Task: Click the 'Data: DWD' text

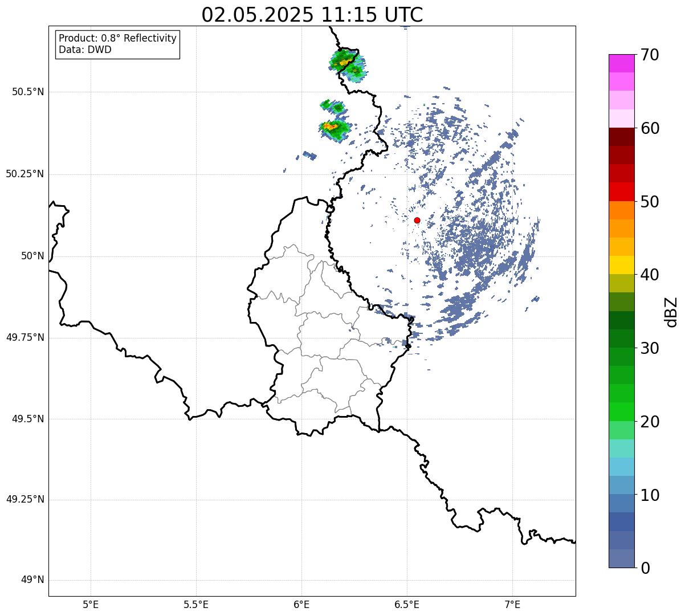Action: [x=85, y=50]
